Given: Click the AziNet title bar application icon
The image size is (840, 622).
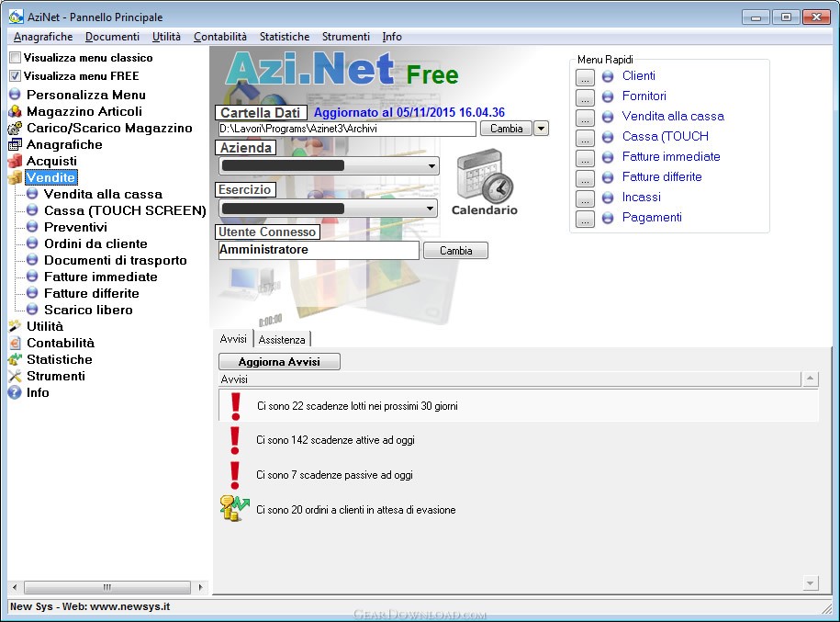Looking at the screenshot, I should (x=17, y=17).
